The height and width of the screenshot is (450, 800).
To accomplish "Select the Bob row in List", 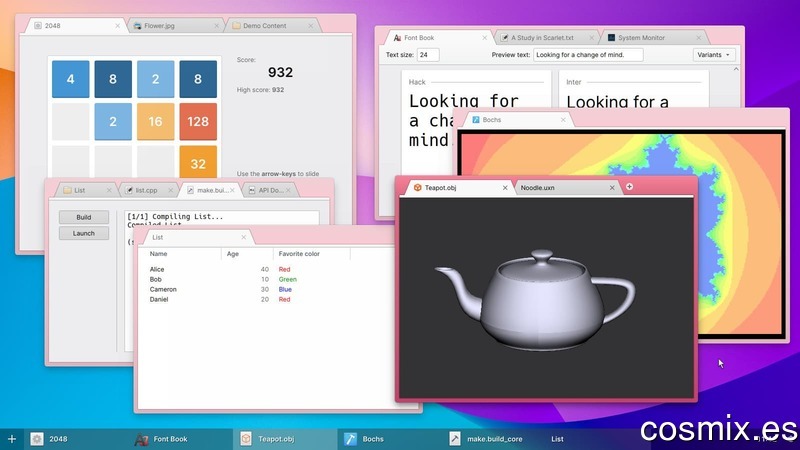I will click(x=265, y=280).
